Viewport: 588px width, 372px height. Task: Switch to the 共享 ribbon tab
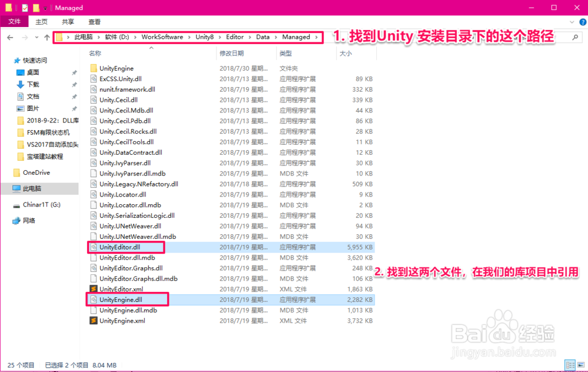click(67, 21)
